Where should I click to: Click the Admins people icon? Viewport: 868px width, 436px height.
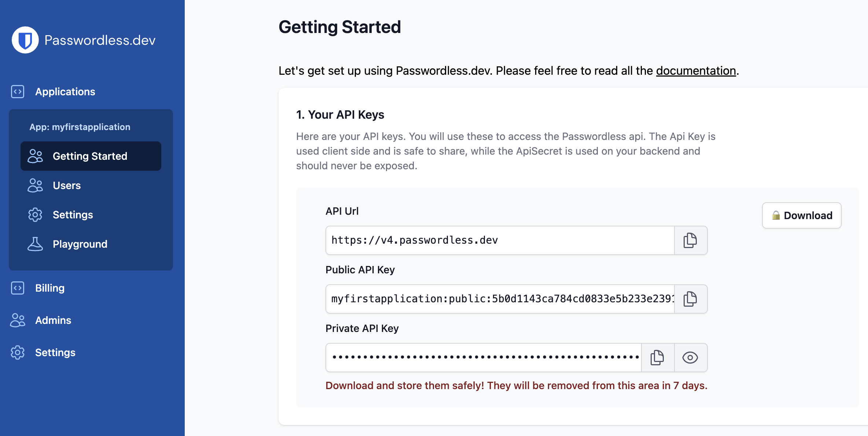coord(18,320)
